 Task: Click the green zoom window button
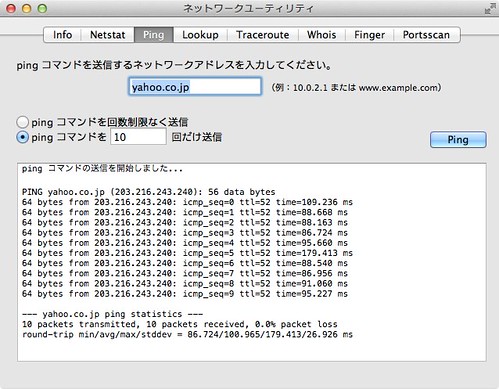coord(42,9)
